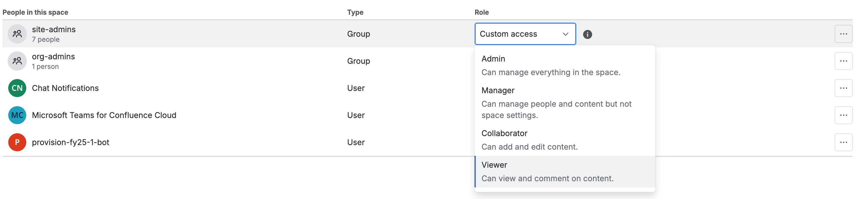Click the User type cell for provision-fy25-1-bot
This screenshot has width=868, height=199.
(356, 143)
